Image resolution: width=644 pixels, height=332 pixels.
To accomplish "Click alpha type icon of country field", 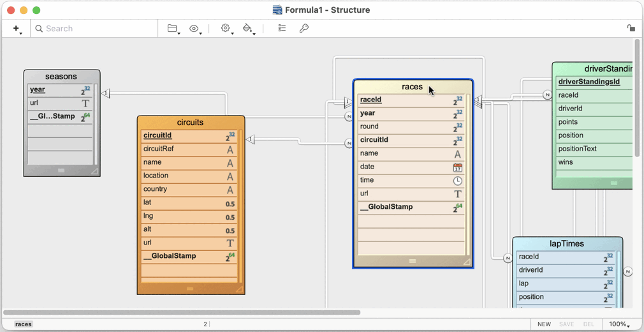I will point(230,190).
